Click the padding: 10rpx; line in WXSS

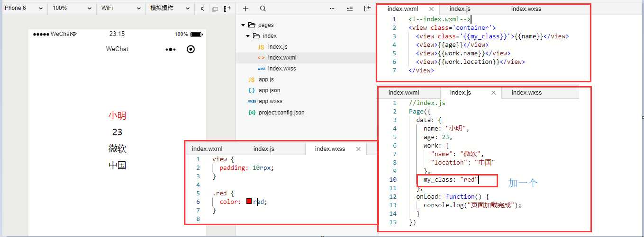[x=247, y=168]
